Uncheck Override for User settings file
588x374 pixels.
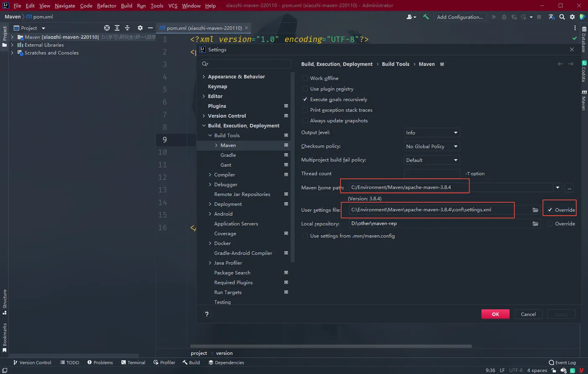coord(550,210)
